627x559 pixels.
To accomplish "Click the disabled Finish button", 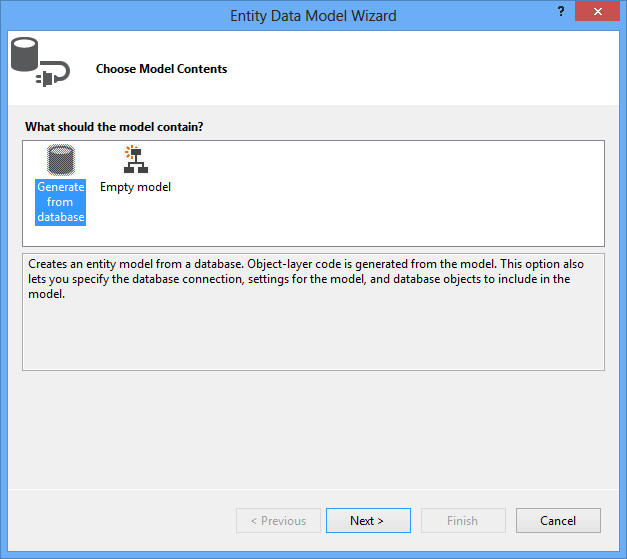I will pyautogui.click(x=463, y=521).
